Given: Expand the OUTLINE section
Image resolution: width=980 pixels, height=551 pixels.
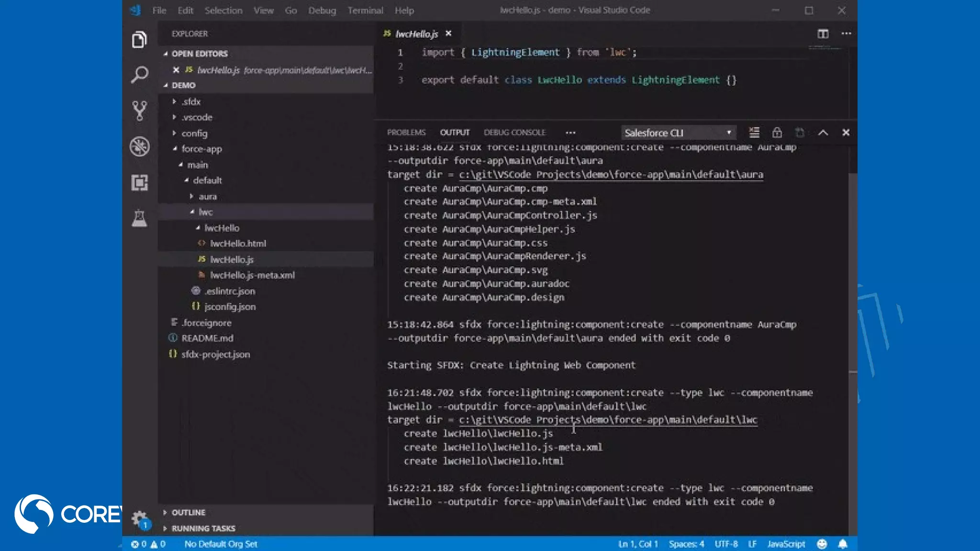Looking at the screenshot, I should click(x=188, y=512).
